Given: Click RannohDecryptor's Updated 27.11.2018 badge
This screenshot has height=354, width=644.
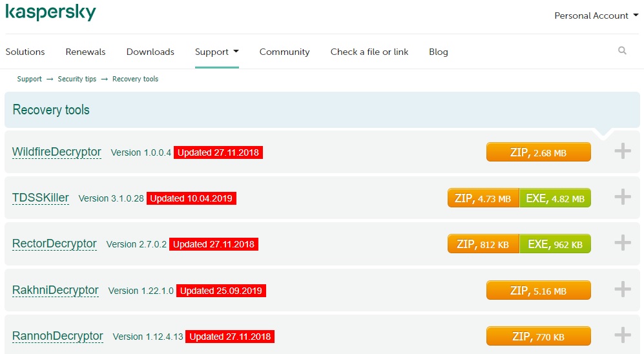Looking at the screenshot, I should coord(230,337).
